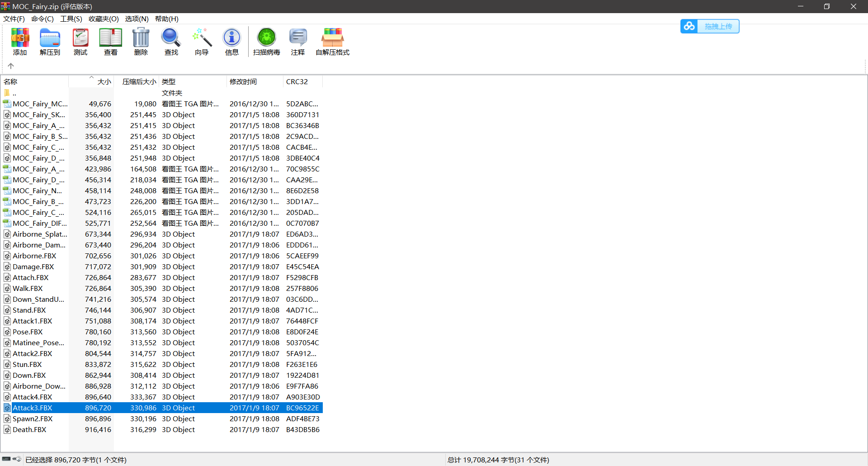
Task: Click the 添加 (Add) toolbar icon
Action: coord(20,42)
